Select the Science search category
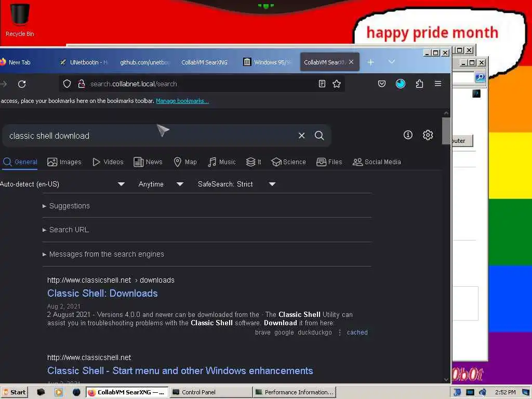Image resolution: width=532 pixels, height=399 pixels. [x=288, y=162]
